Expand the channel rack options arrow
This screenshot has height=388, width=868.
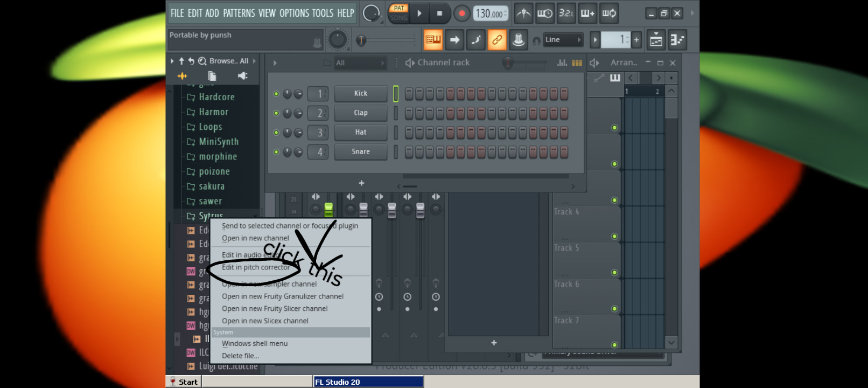point(275,63)
